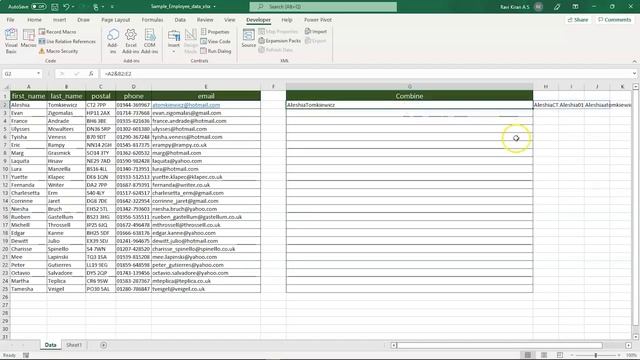Click the Save icon in title bar
The image size is (640, 360).
(x=55, y=7)
